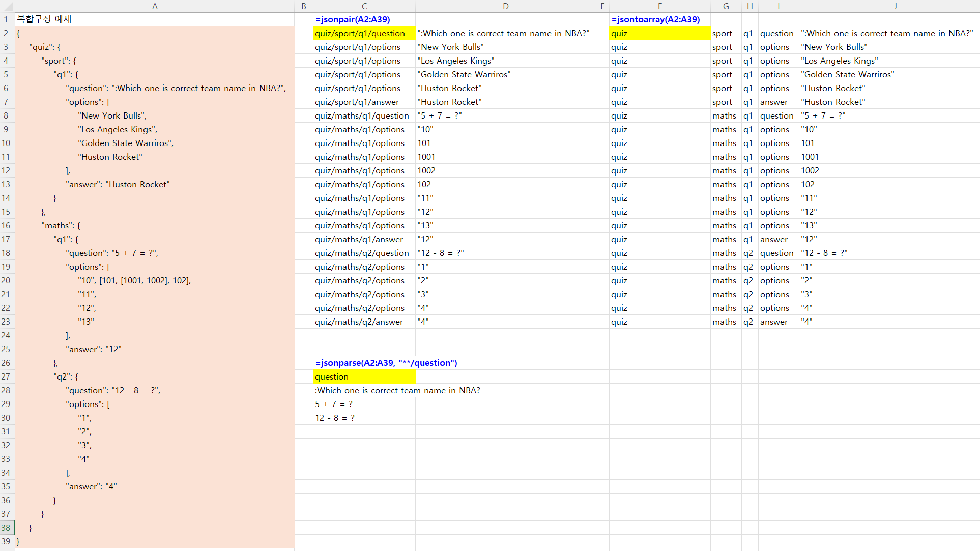Select the yellow question cell in C27
Viewport: 980px width, 551px height.
click(x=364, y=376)
